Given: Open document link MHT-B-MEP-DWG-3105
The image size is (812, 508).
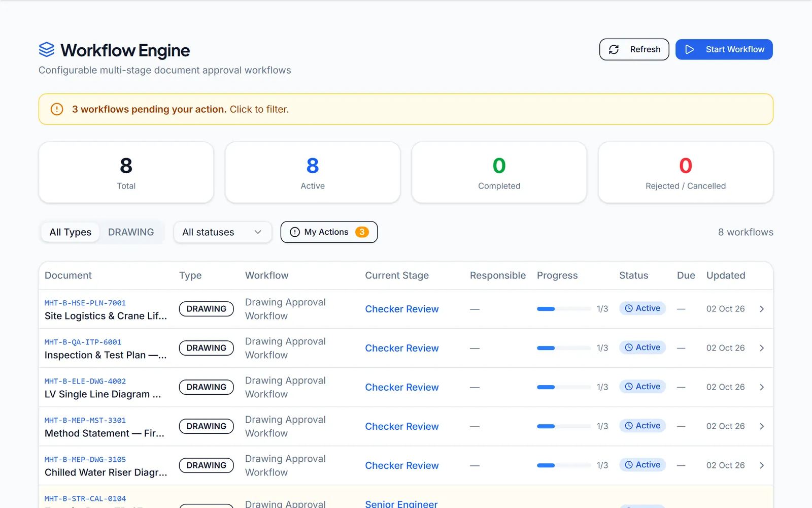Looking at the screenshot, I should (x=85, y=459).
